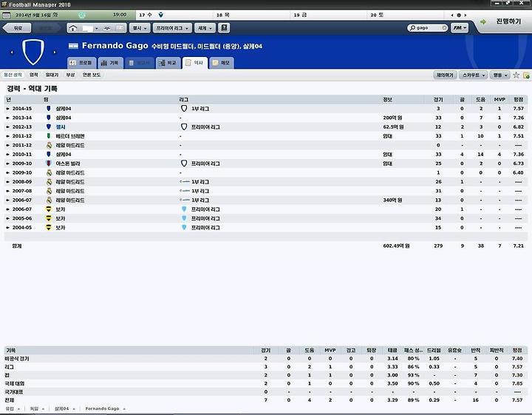Click the club crest shield in the header
The image size is (532, 415).
(33, 52)
